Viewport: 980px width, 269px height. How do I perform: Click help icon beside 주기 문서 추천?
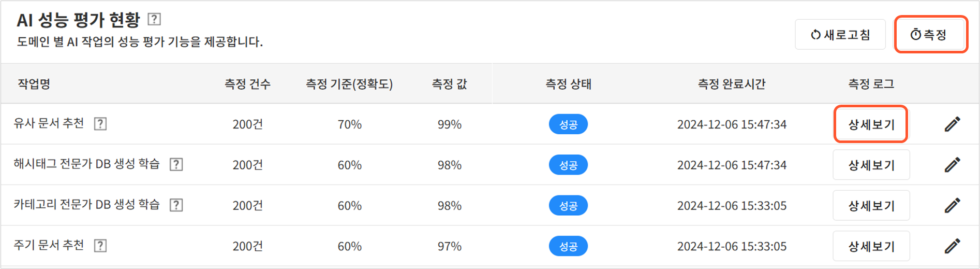click(100, 246)
